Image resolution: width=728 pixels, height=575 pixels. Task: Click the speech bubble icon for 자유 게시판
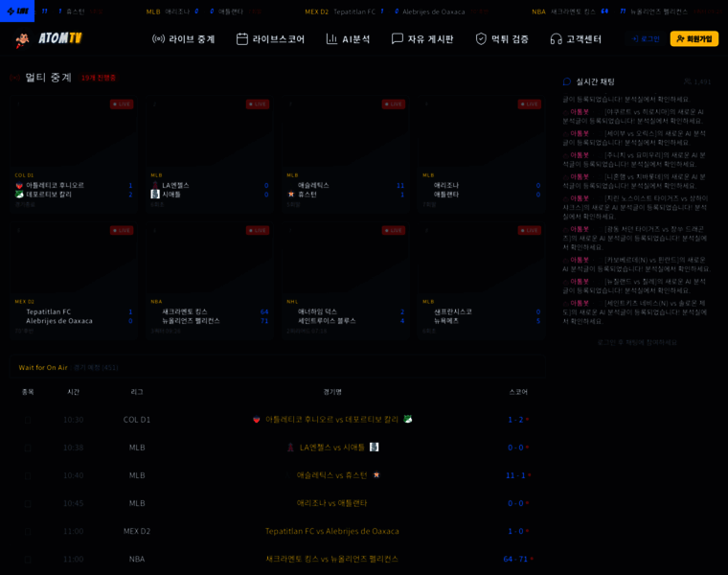(x=397, y=39)
